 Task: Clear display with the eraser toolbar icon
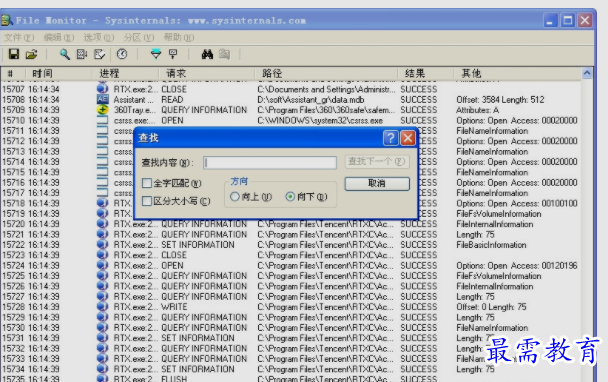100,54
